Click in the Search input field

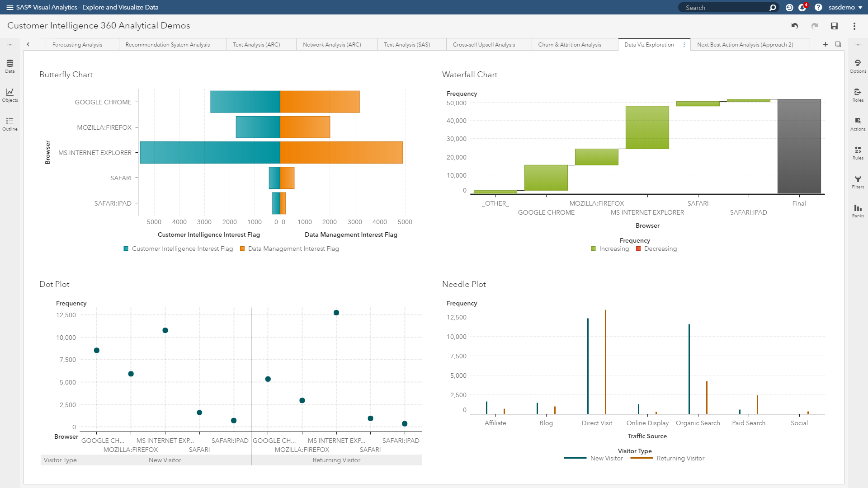[x=723, y=8]
